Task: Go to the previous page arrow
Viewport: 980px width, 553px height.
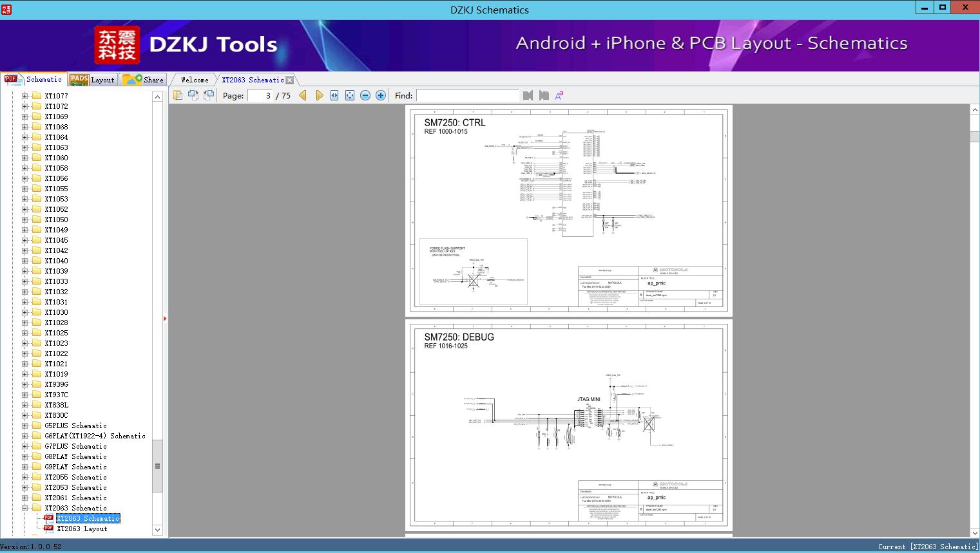Action: coord(303,95)
